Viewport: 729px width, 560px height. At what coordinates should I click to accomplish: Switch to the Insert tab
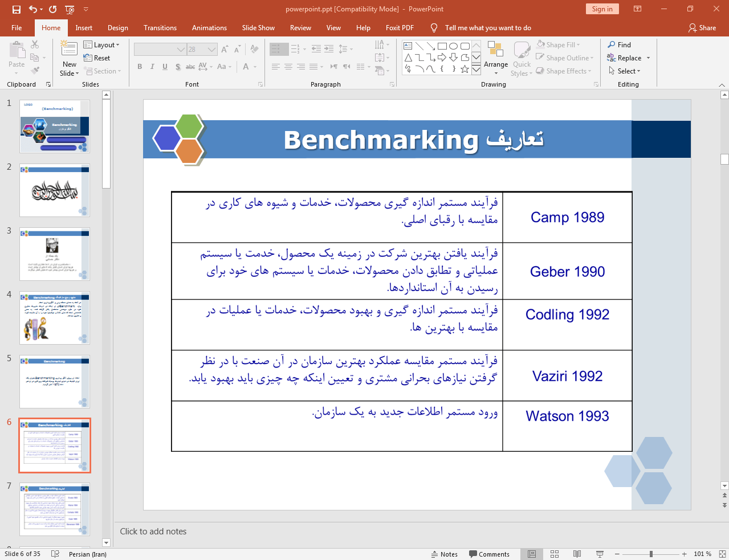tap(84, 28)
